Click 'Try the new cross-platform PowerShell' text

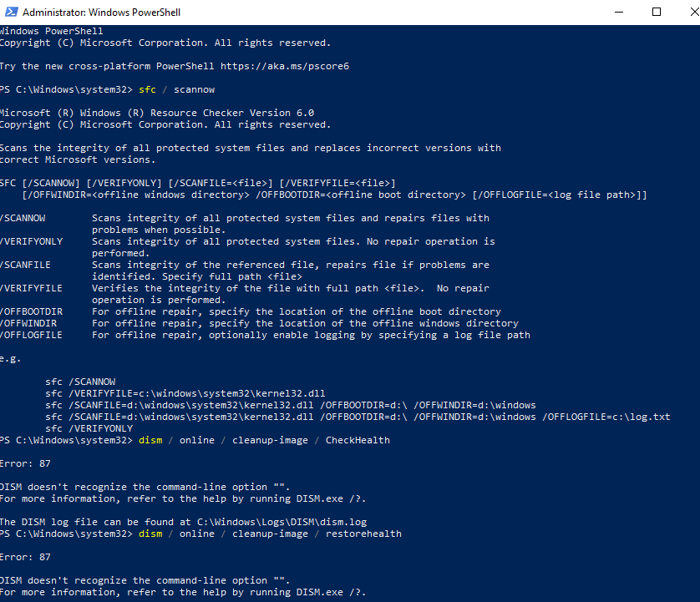coord(107,66)
